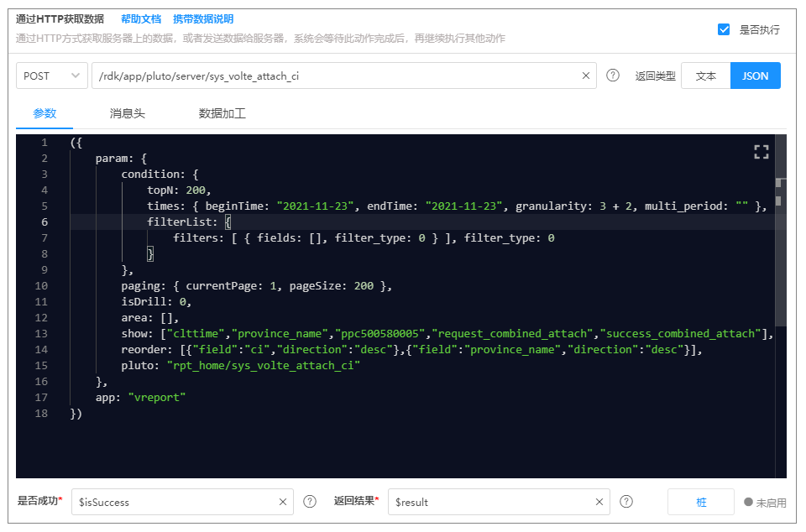
Task: Open the POST method dropdown
Action: [52, 76]
